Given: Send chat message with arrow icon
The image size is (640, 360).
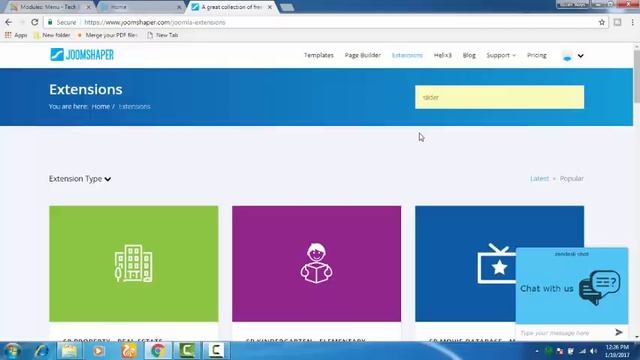Looking at the screenshot, I should click(x=619, y=333).
